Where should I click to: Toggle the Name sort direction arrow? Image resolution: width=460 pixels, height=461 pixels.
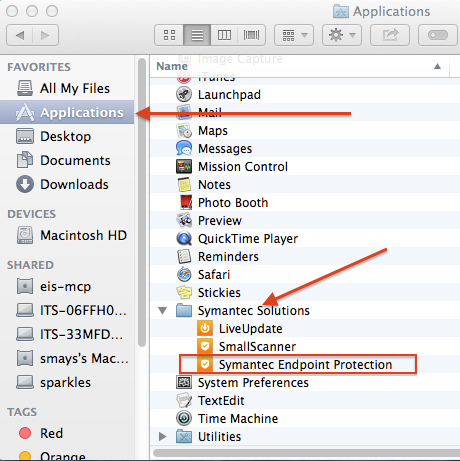click(437, 66)
